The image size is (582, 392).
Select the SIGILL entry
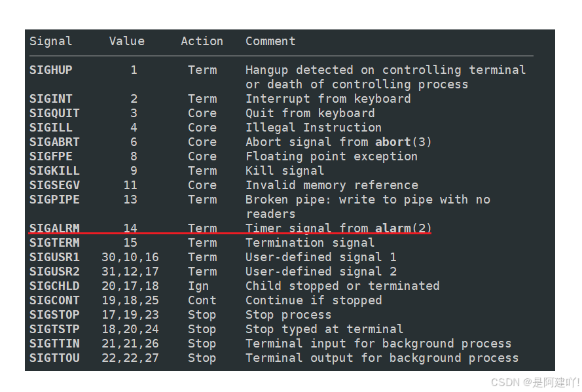(51, 128)
